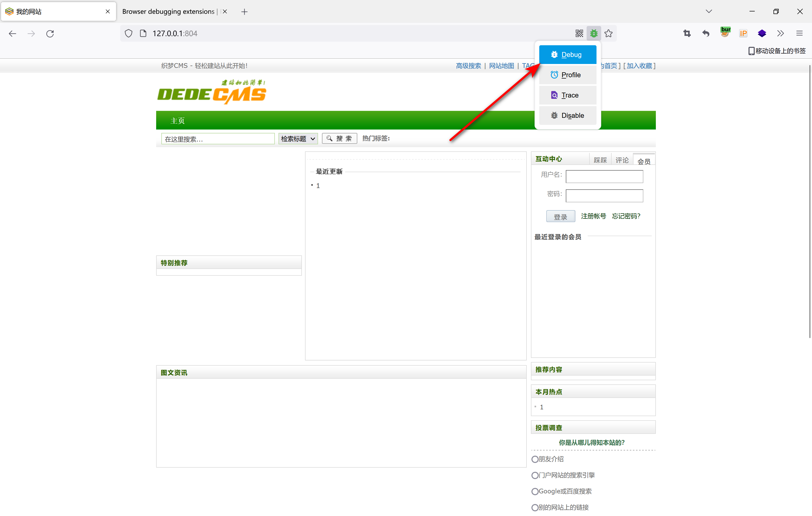Select the 朋友介绍 radio option
The width and height of the screenshot is (812, 516).
[535, 459]
